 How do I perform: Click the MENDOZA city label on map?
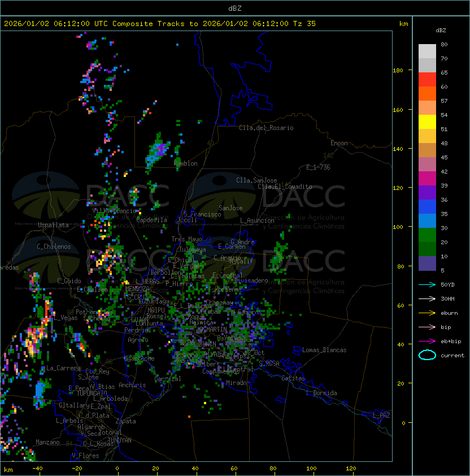click(137, 289)
